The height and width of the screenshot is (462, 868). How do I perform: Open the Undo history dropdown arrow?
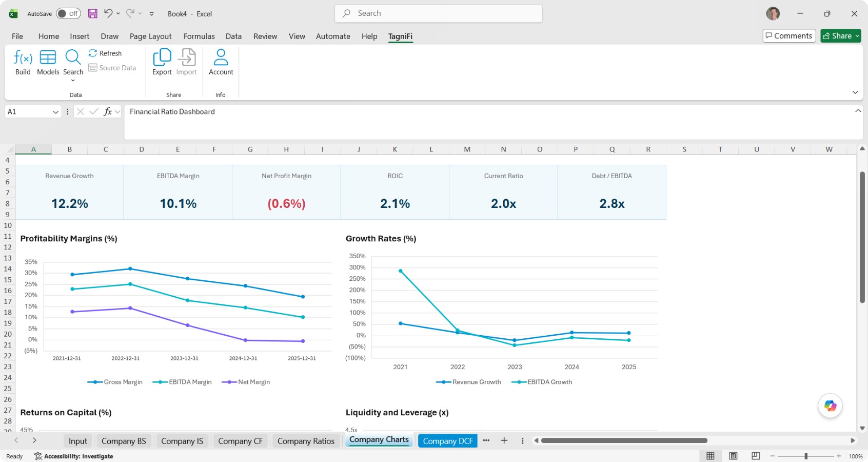tap(118, 14)
